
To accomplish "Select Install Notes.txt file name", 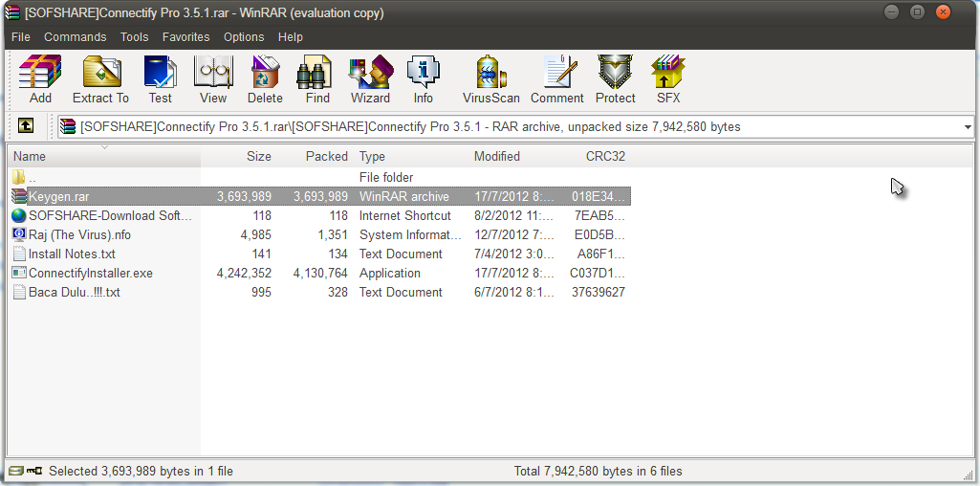I will tap(72, 254).
